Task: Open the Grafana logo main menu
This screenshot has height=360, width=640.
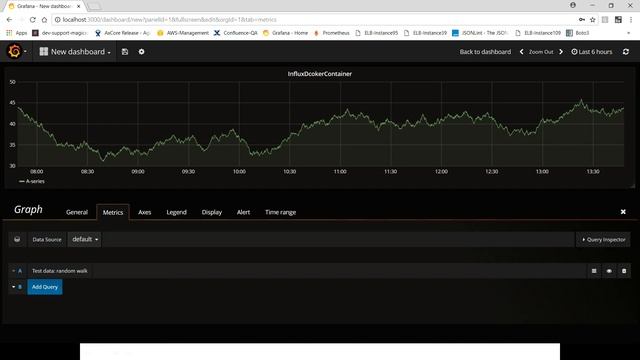Action: 14,51
